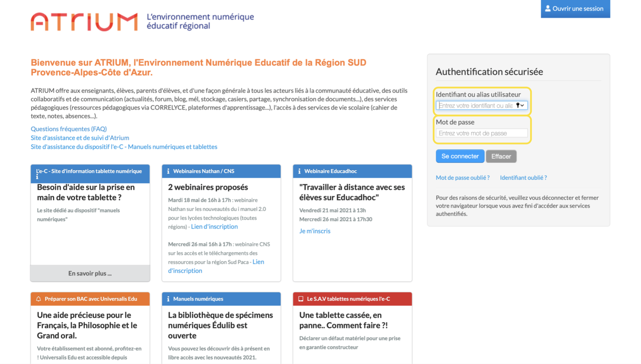Click heading 2 webinaires proposés
The image size is (641, 364).
pos(208,187)
